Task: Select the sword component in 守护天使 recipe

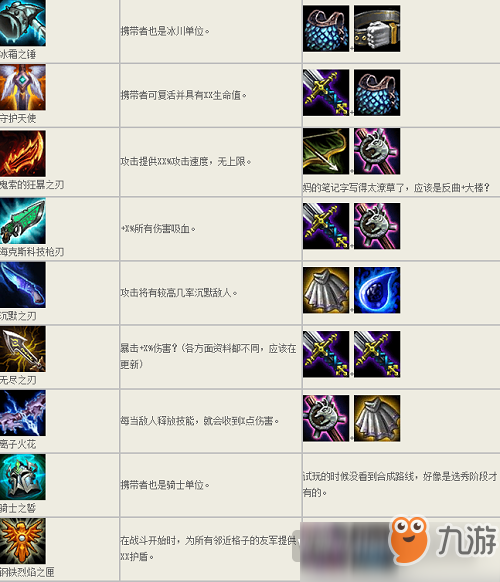Action: [326, 93]
